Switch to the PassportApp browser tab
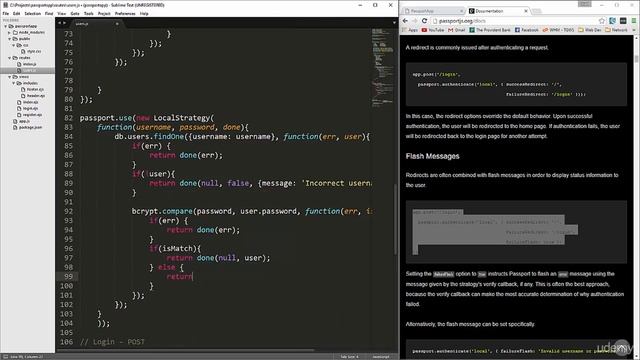The width and height of the screenshot is (640, 360). point(433,11)
